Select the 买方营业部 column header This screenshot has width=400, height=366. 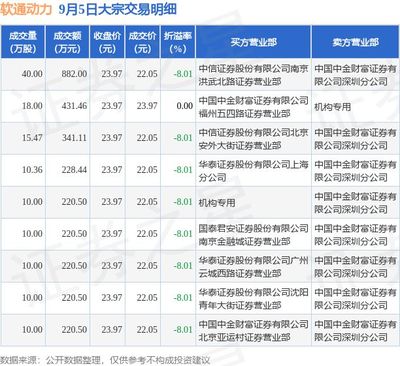253,42
